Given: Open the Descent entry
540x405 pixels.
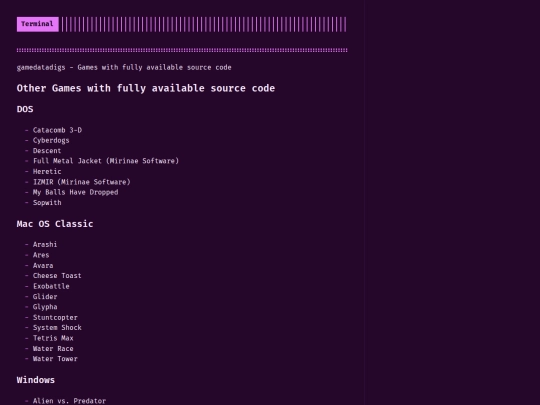Looking at the screenshot, I should [x=47, y=151].
